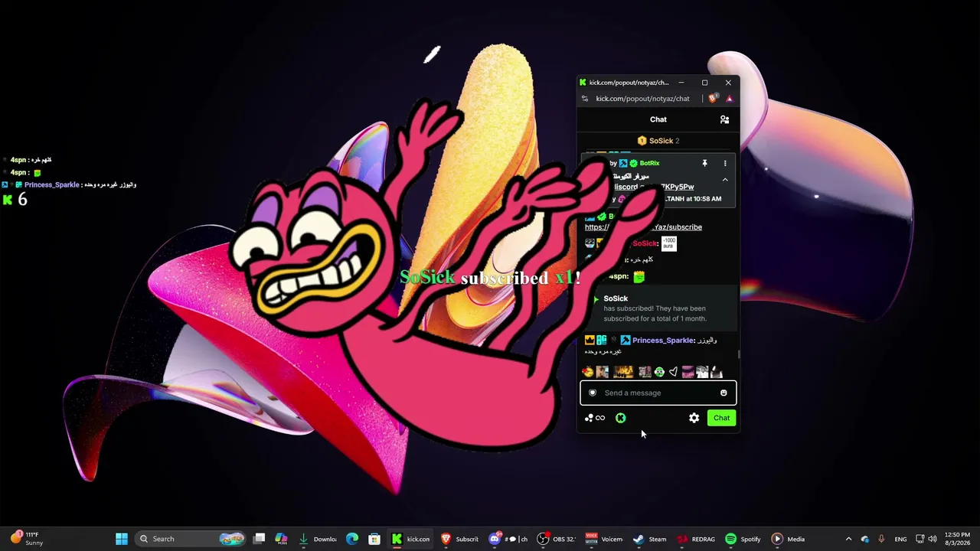This screenshot has height=551, width=980.
Task: Click the SoSick top gifter badge
Action: coord(658,141)
